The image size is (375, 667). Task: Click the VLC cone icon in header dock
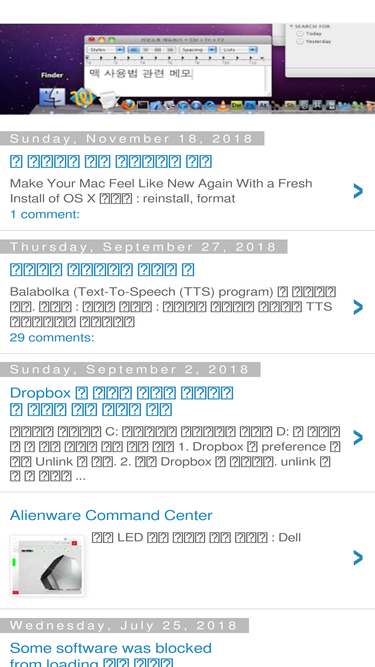coord(223,105)
